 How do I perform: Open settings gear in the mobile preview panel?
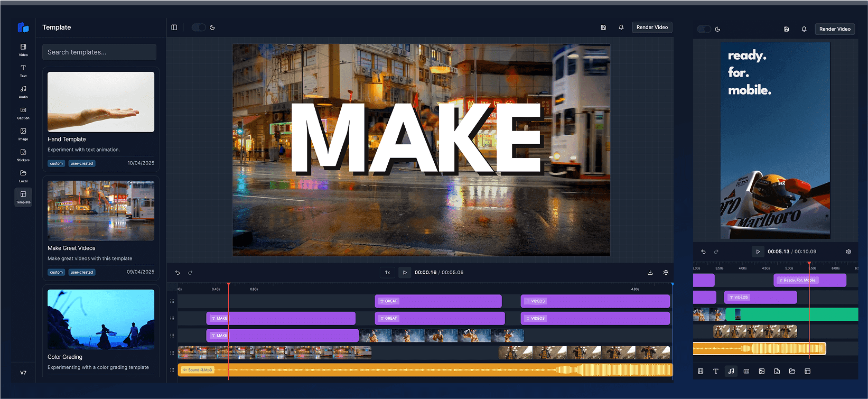(x=848, y=252)
